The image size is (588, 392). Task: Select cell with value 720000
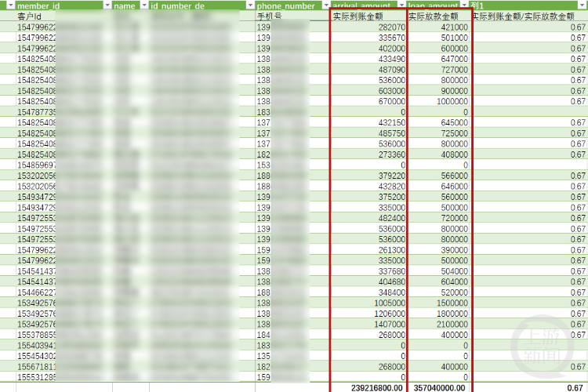(438, 218)
